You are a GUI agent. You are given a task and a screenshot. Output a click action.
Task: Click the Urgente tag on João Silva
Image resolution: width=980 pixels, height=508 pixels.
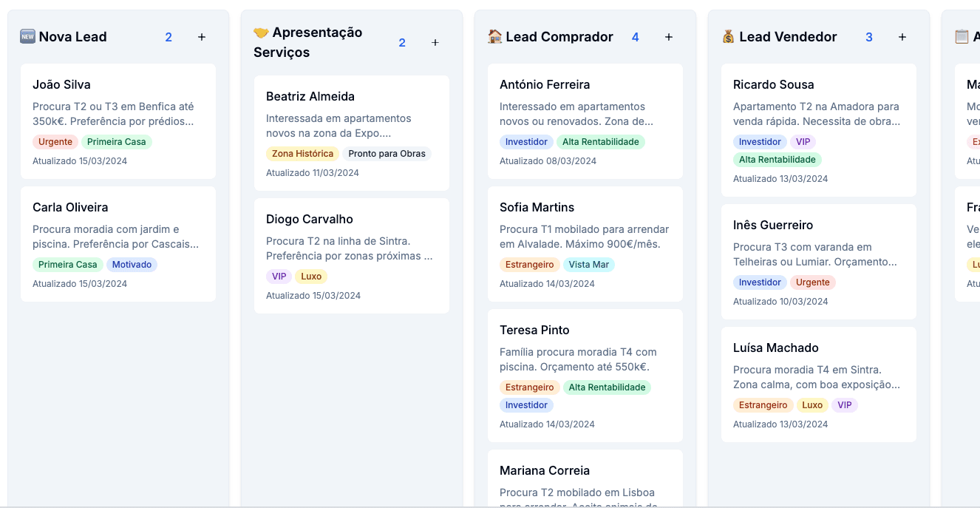55,142
